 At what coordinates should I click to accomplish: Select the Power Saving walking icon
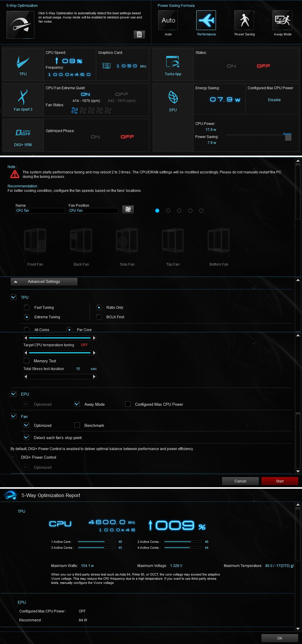[x=244, y=20]
